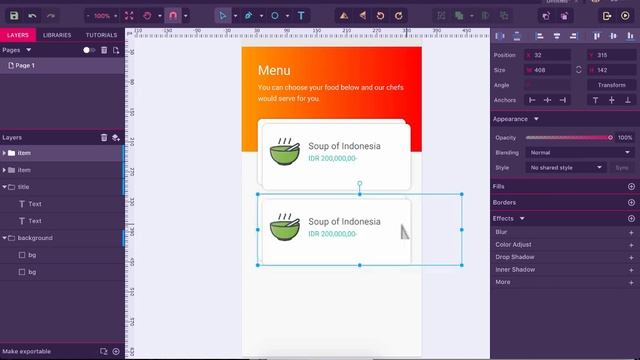Click the Export icon
The width and height of the screenshot is (640, 360).
pos(607,16)
